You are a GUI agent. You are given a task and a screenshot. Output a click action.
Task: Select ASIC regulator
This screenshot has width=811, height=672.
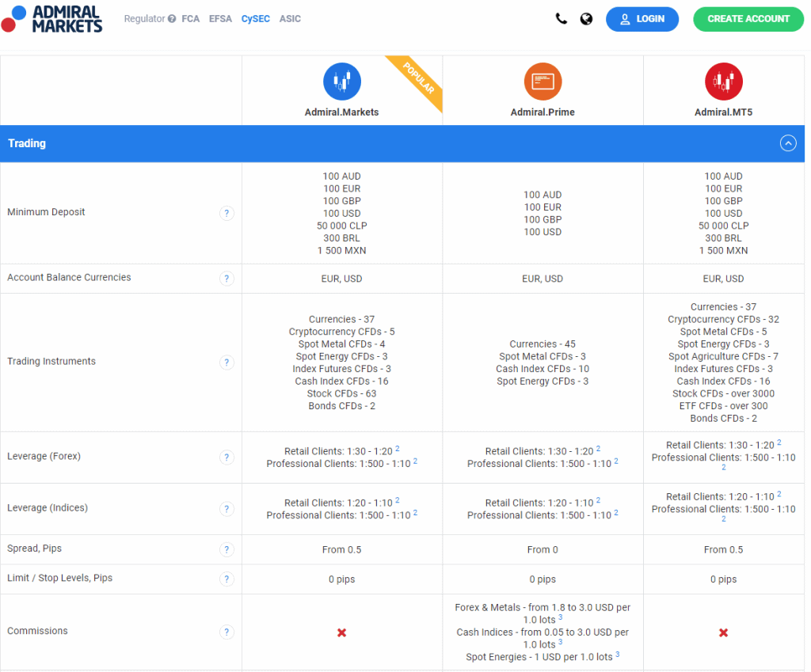click(290, 19)
